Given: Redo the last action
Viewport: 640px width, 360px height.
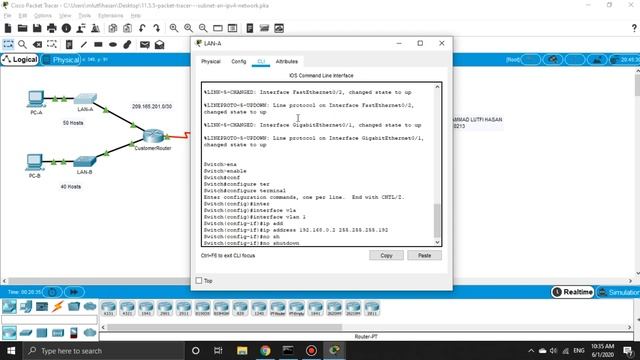Looking at the screenshot, I should 157,28.
